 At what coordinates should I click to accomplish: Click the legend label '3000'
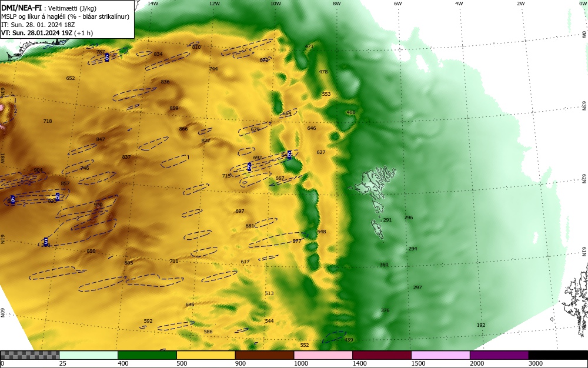tap(536, 363)
